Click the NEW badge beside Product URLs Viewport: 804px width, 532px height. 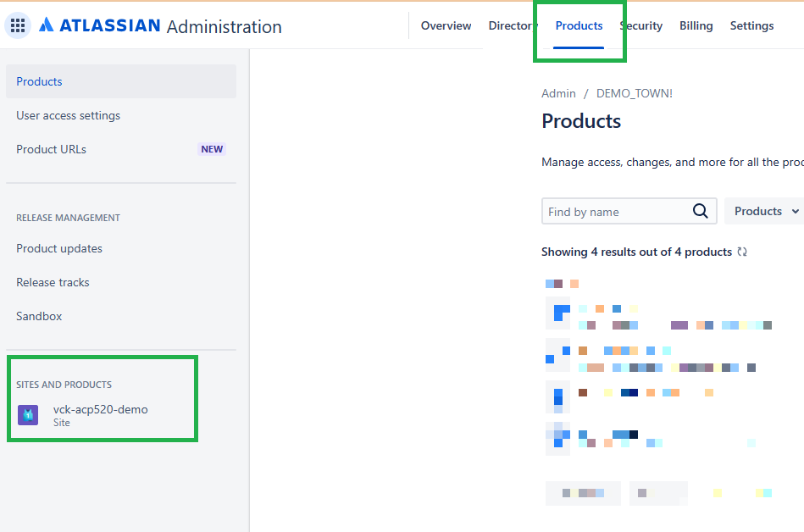pyautogui.click(x=212, y=149)
